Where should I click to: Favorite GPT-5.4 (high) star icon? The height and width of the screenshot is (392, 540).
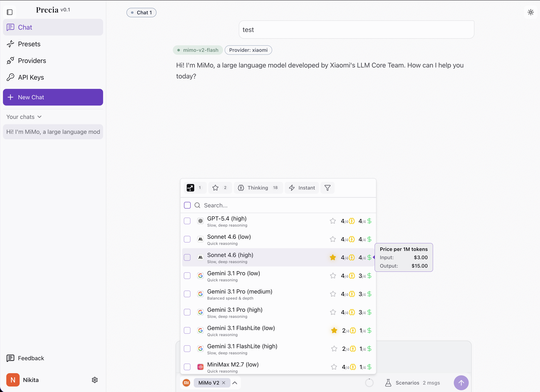click(333, 221)
